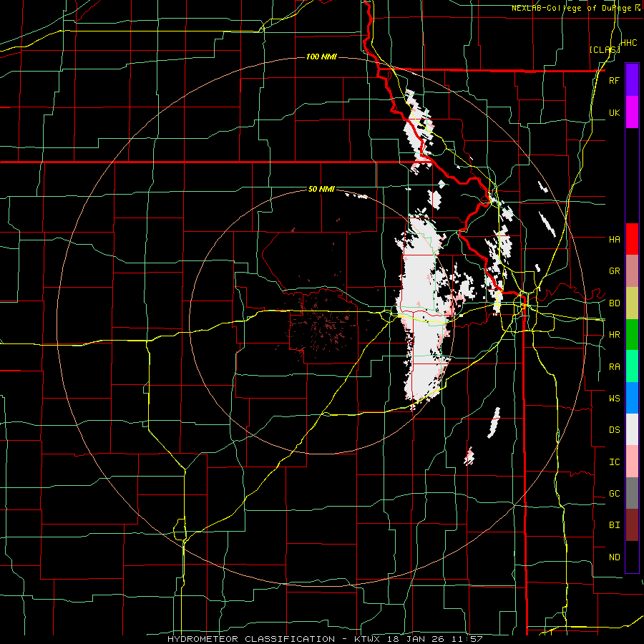Click the ND legend label

point(614,557)
